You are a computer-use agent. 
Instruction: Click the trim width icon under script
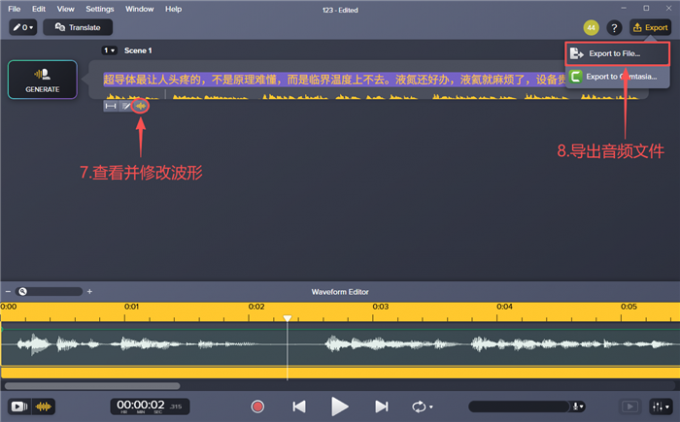click(x=111, y=106)
